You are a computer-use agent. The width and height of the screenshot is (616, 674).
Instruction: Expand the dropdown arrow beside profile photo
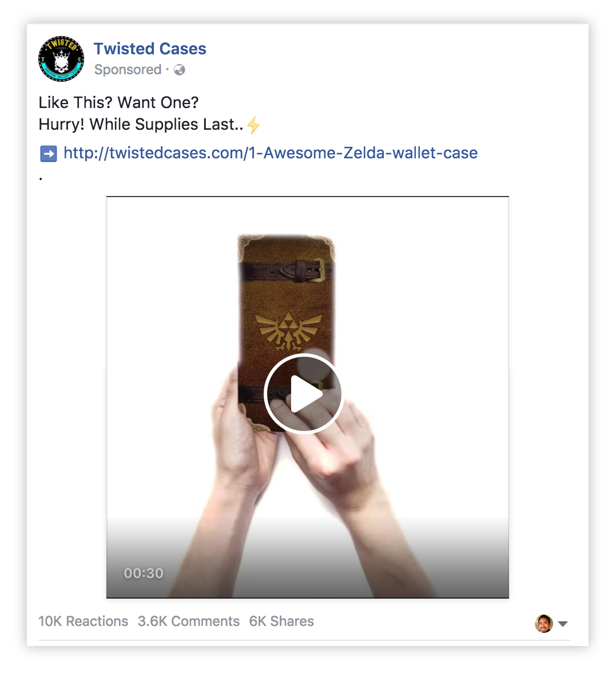563,624
